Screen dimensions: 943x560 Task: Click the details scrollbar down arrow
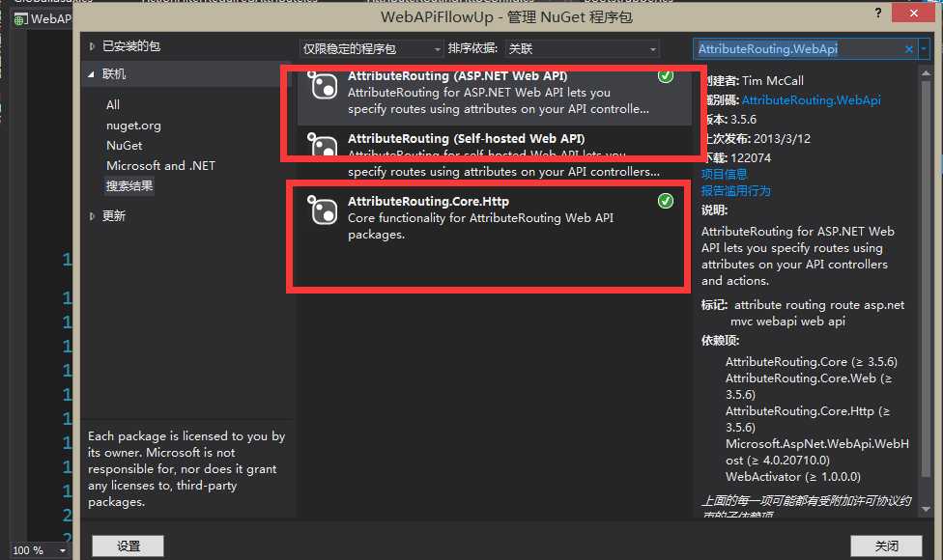pyautogui.click(x=927, y=509)
